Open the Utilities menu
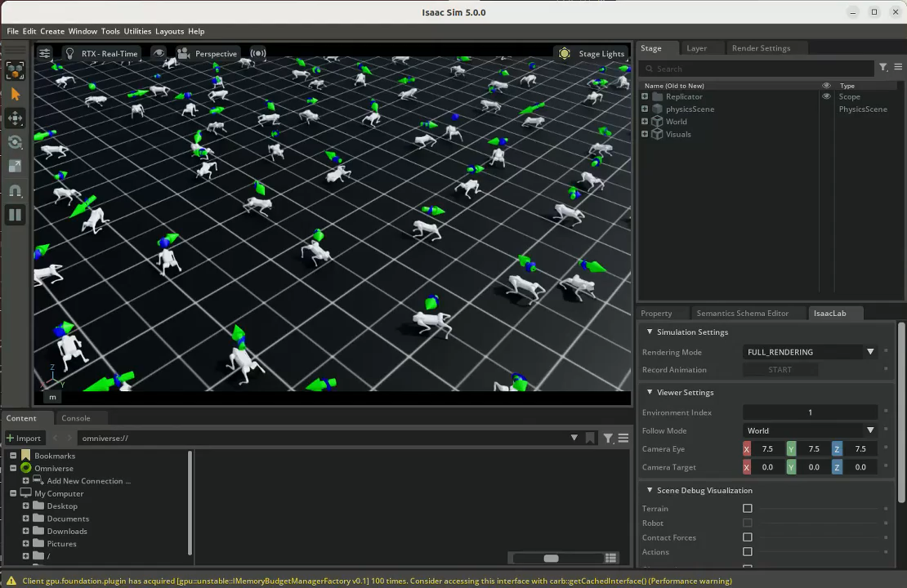This screenshot has height=588, width=907. tap(137, 31)
